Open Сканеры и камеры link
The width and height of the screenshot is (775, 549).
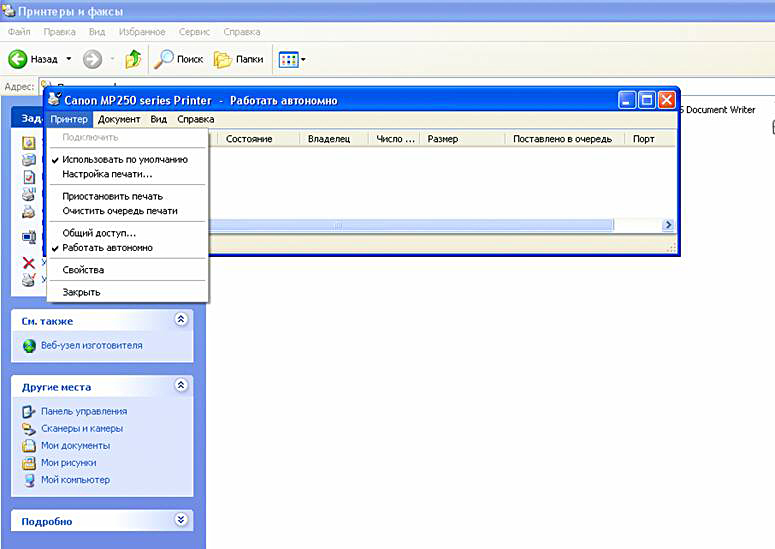pyautogui.click(x=82, y=429)
